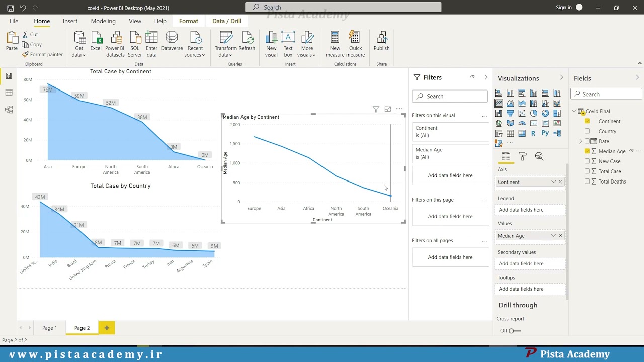Screen dimensions: 644x362
Task: Pick the Slicer visual icon
Action: coord(499,133)
